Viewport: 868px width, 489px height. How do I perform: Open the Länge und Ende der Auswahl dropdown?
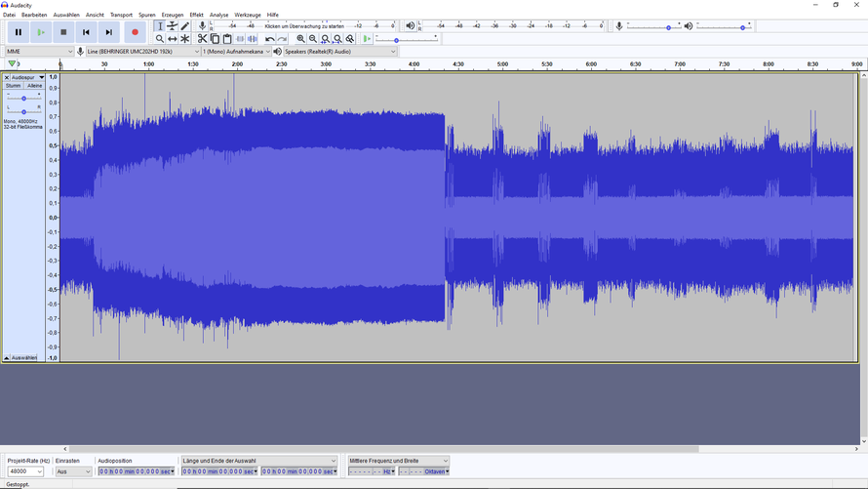[259, 461]
